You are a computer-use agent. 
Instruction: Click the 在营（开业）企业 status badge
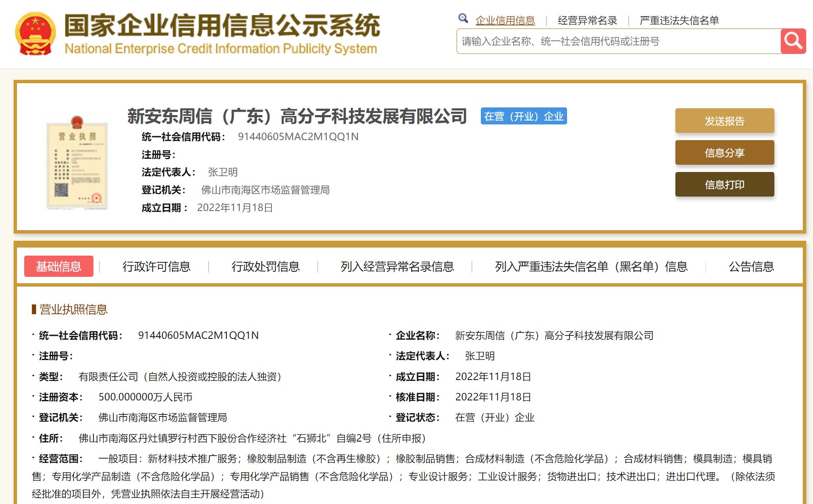click(524, 116)
